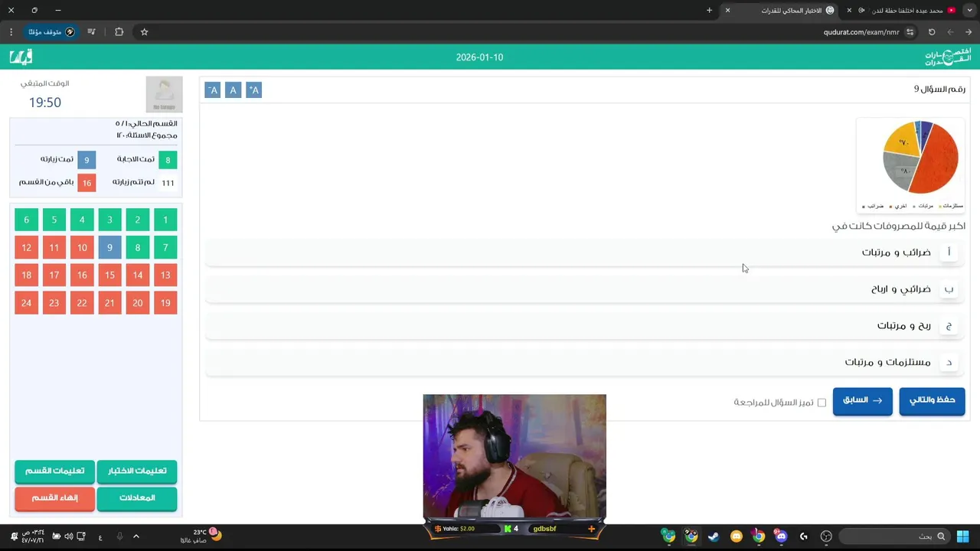Jump to question 22 in the grid
980x551 pixels.
pos(82,302)
